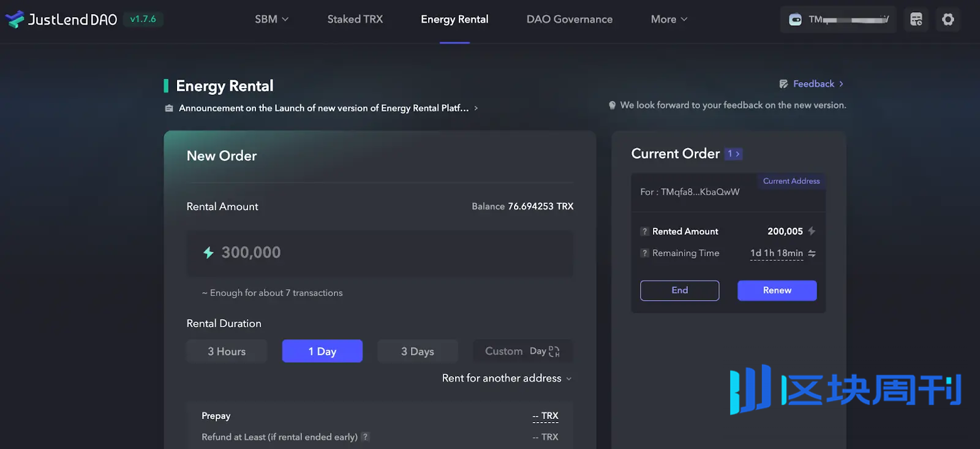
Task: Click the For: TMqfa8...KbaQwW address
Action: (690, 192)
